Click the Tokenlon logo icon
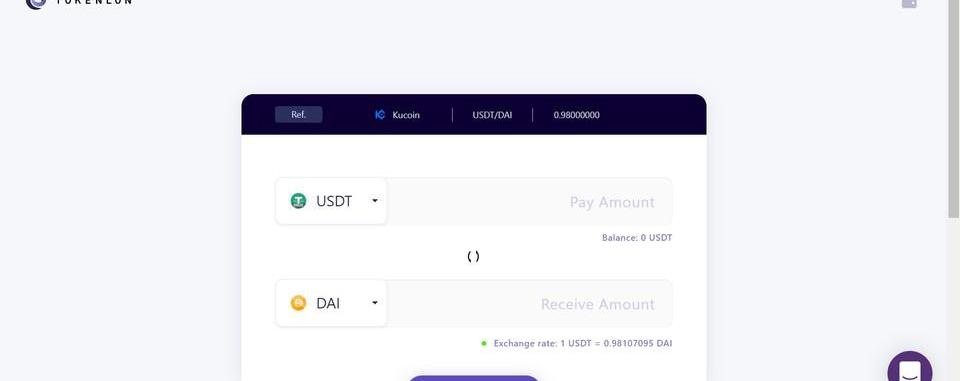The image size is (960, 381). click(36, 3)
